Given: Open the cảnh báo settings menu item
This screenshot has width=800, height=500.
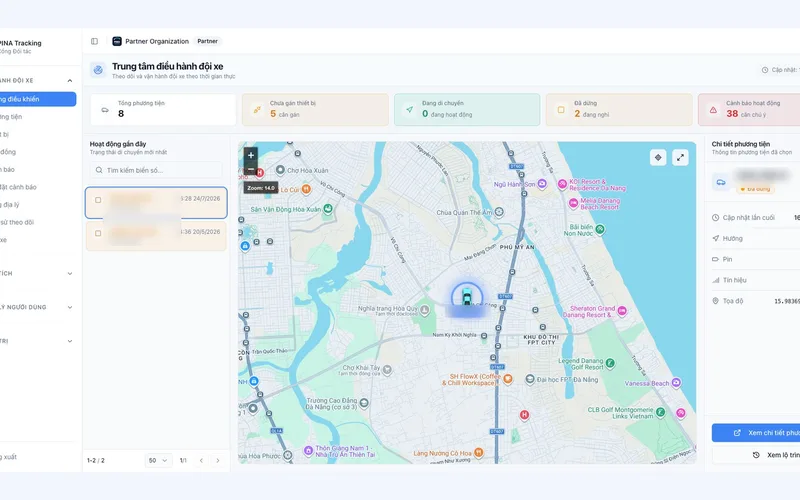Looking at the screenshot, I should pos(37,187).
